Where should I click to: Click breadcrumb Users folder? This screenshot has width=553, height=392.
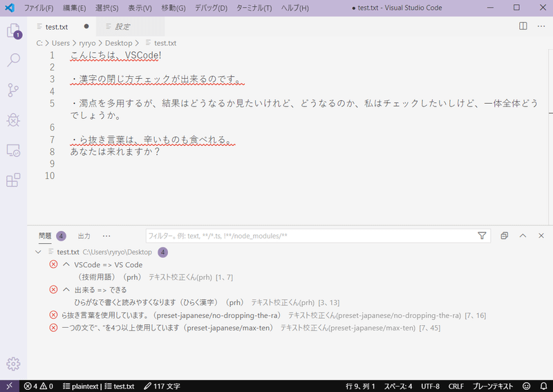(x=61, y=43)
